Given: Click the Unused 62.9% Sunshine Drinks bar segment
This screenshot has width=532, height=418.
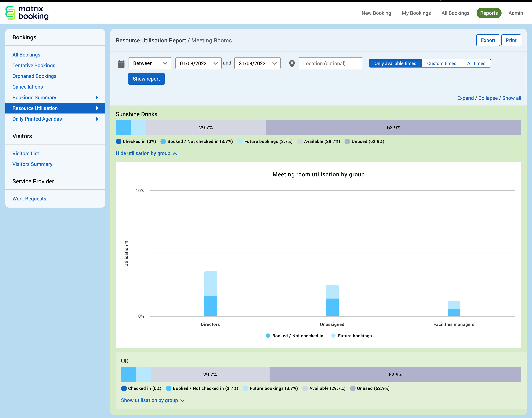Looking at the screenshot, I should coord(393,128).
